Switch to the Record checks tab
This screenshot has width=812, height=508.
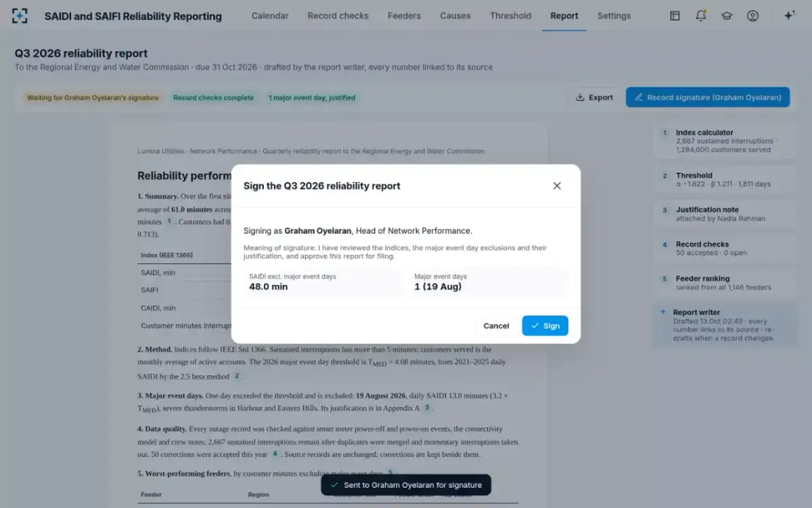[x=338, y=16]
